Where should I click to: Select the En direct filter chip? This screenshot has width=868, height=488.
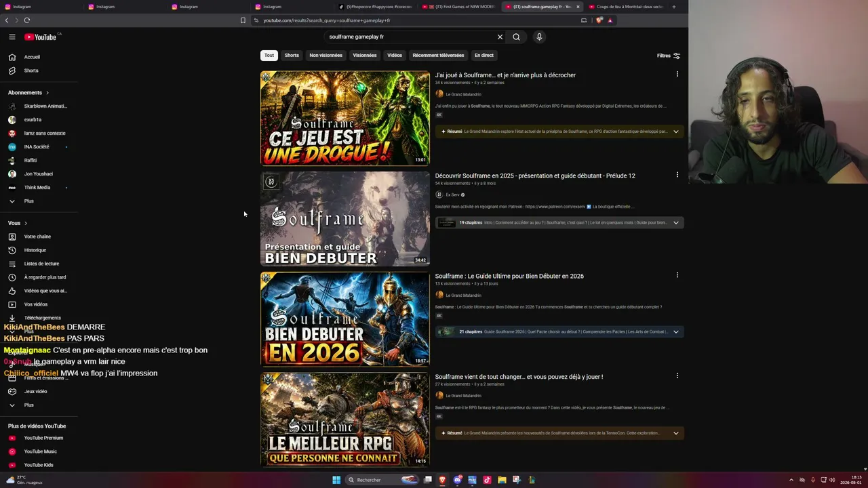[484, 56]
